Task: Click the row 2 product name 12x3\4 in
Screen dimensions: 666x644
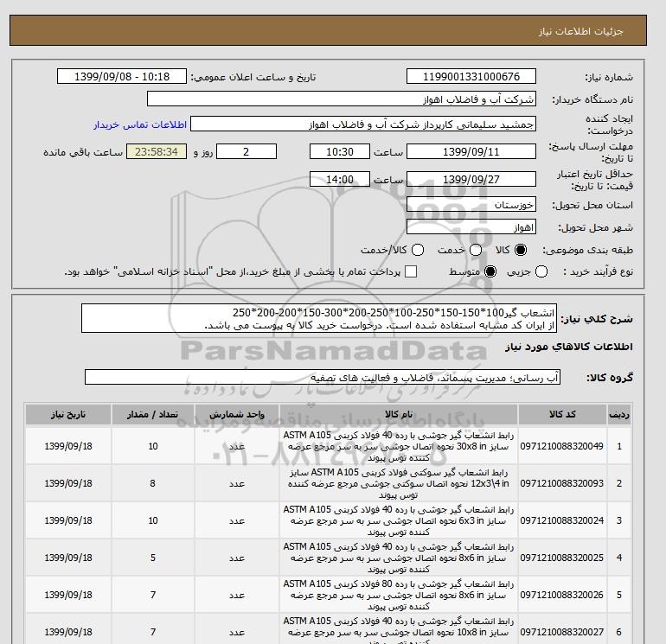Action: pyautogui.click(x=399, y=483)
